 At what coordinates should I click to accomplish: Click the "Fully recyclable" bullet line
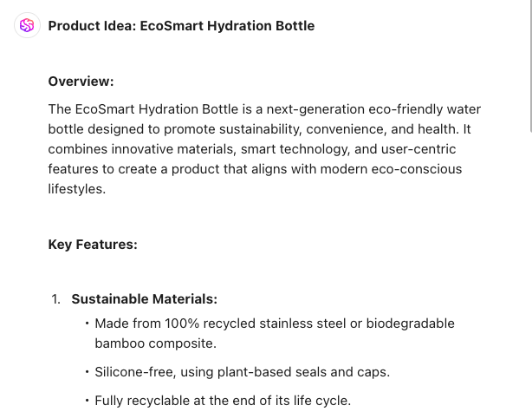point(223,401)
